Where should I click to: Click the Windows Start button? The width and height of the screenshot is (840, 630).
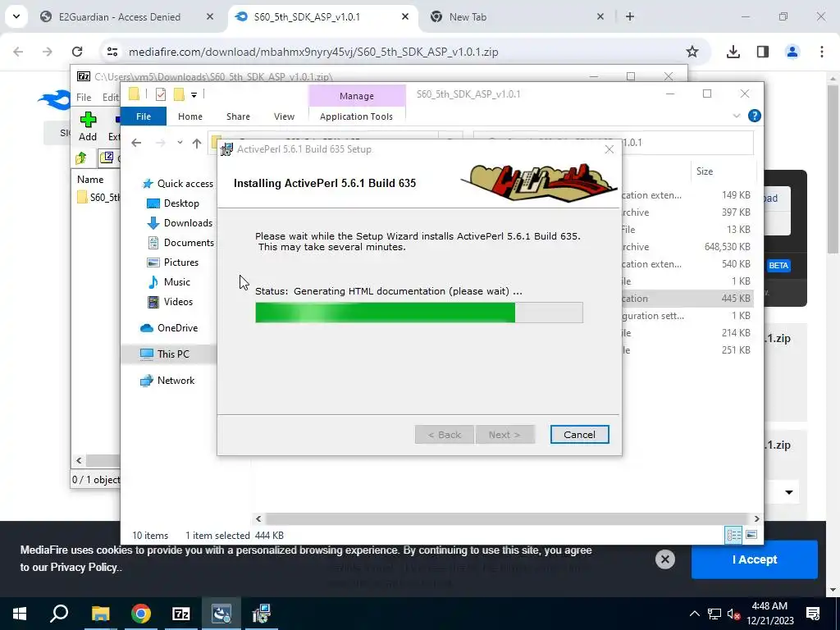20,614
